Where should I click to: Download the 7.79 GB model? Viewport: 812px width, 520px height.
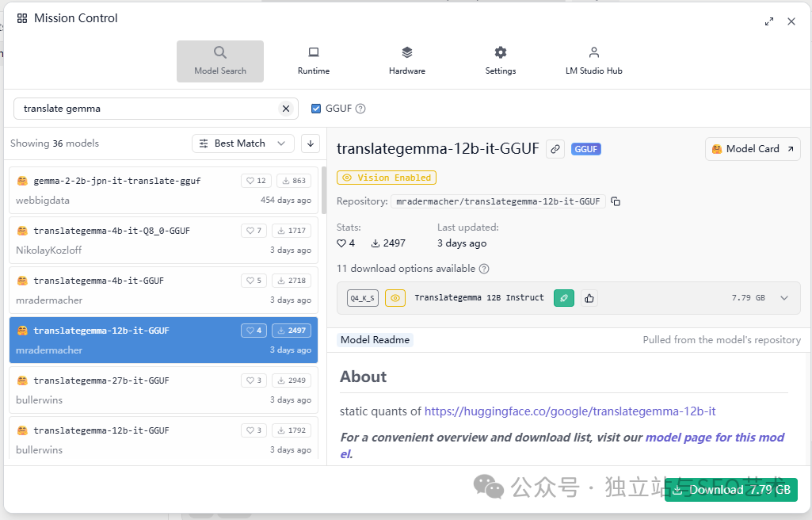[730, 489]
